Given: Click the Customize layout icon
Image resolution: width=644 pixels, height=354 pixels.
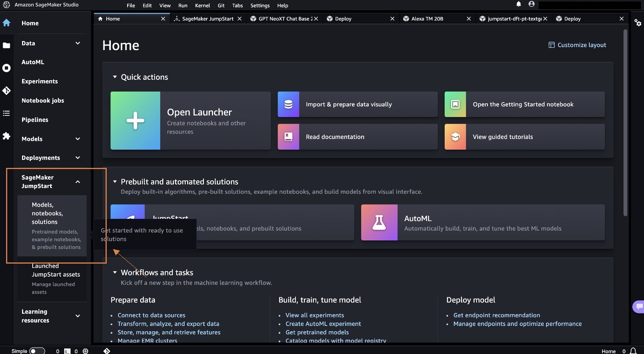Looking at the screenshot, I should [552, 45].
